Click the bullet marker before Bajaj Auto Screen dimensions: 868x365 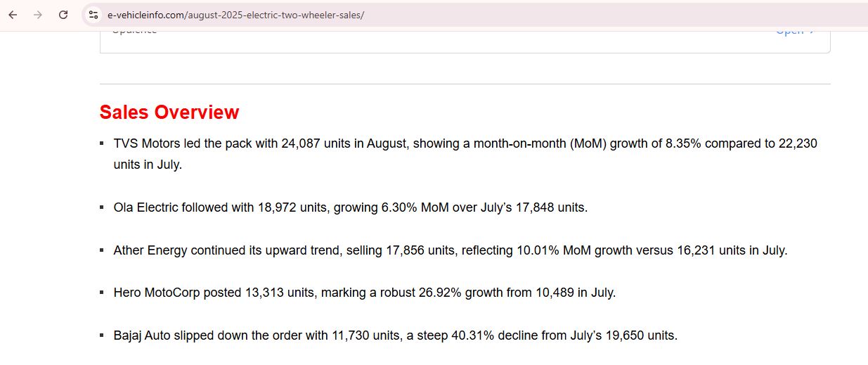103,336
